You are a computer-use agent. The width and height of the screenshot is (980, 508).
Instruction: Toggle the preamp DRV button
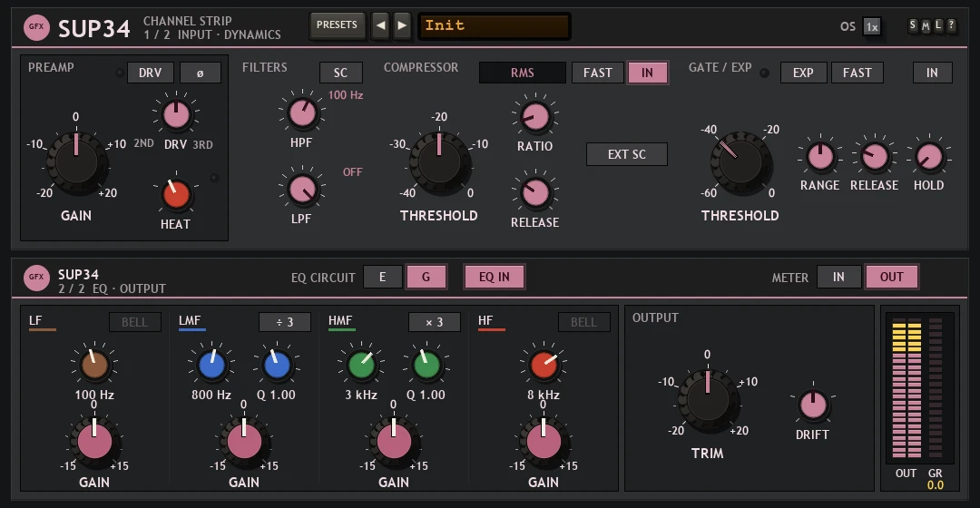coord(151,73)
